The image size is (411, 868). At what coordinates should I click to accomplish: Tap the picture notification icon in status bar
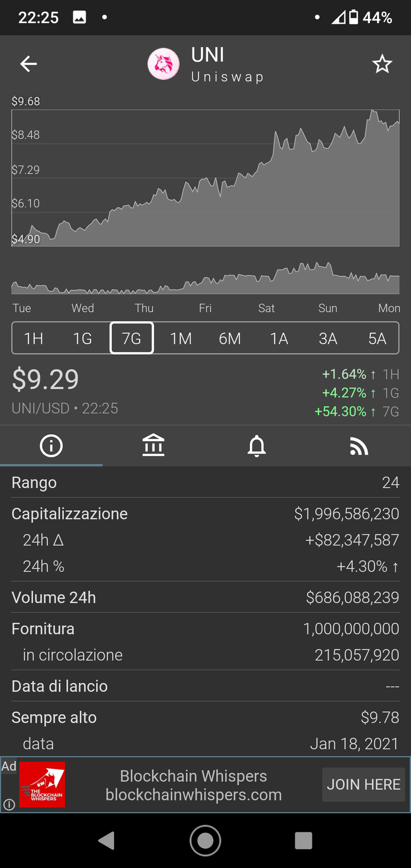click(x=79, y=18)
